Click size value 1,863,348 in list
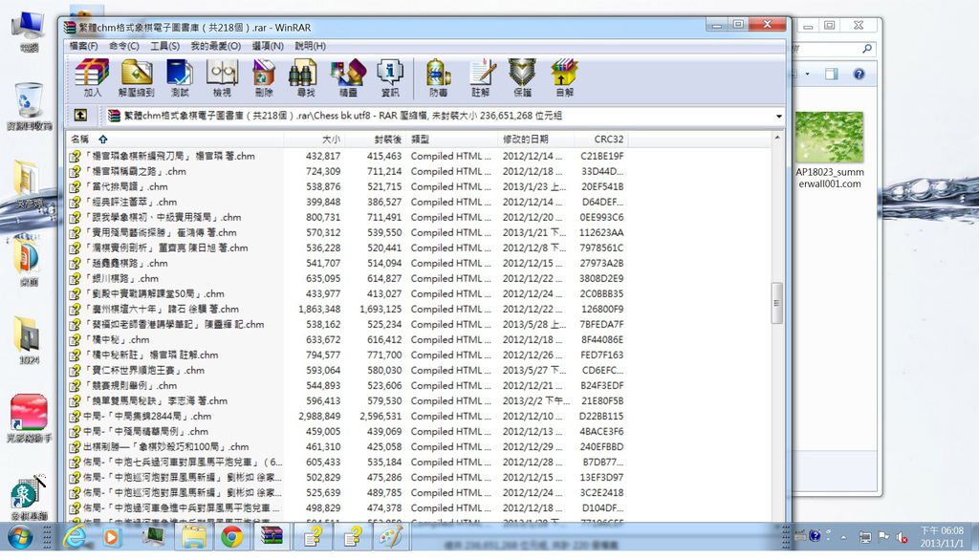979x560 pixels. tap(319, 309)
